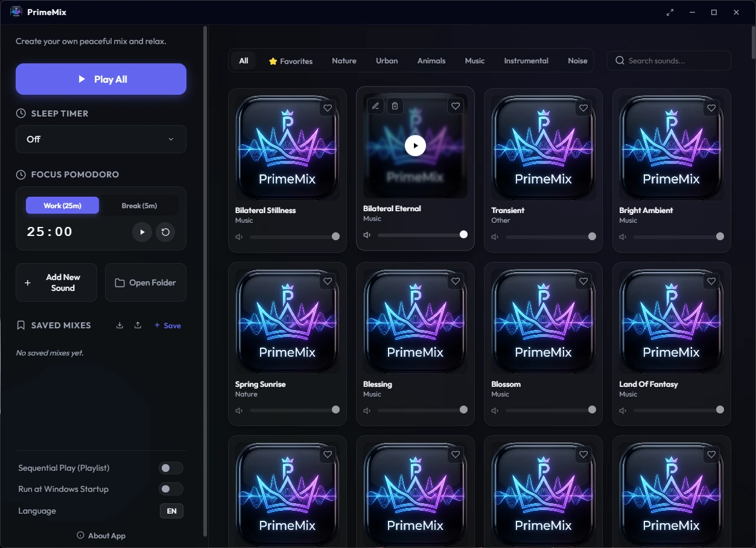Screen dimensions: 756x548
Task: Enter fullscreen using the expand arrows icon
Action: click(670, 12)
